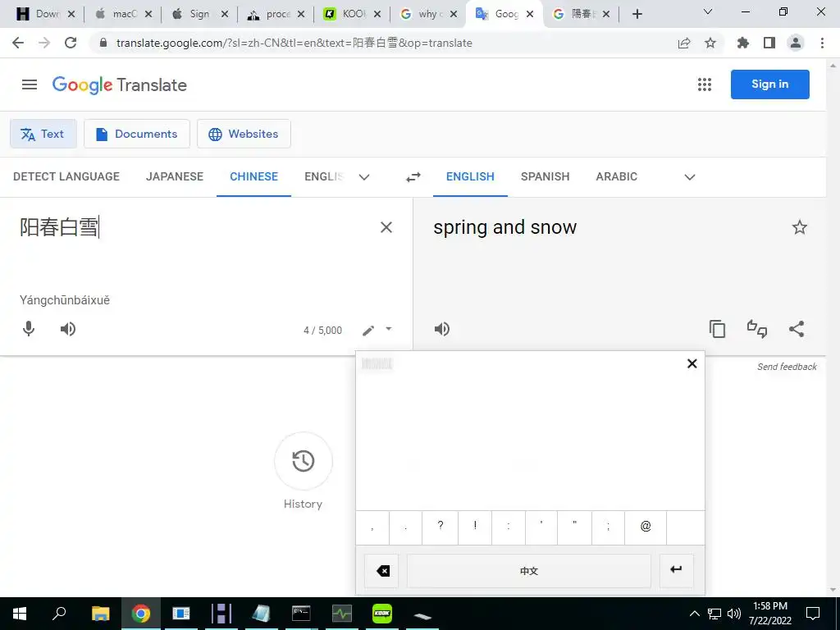Click into the Chinese source text box
This screenshot has width=840, height=630.
(193, 227)
